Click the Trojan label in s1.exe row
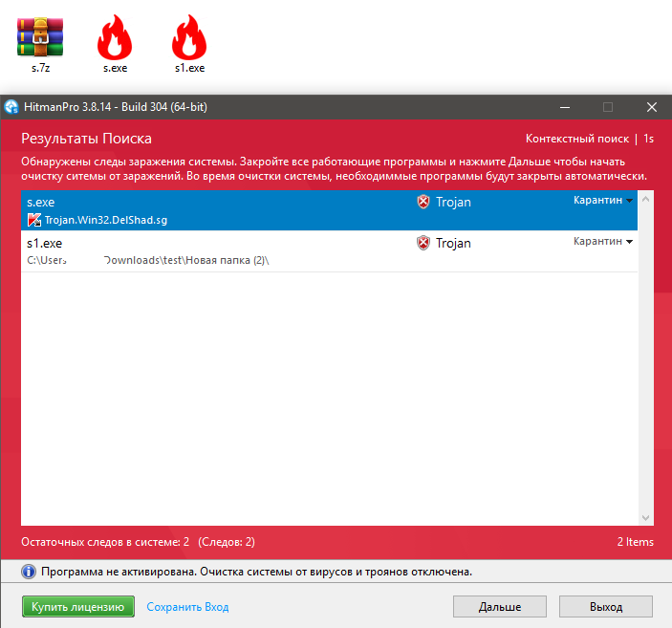Screen dimensions: 672x628 point(453,243)
